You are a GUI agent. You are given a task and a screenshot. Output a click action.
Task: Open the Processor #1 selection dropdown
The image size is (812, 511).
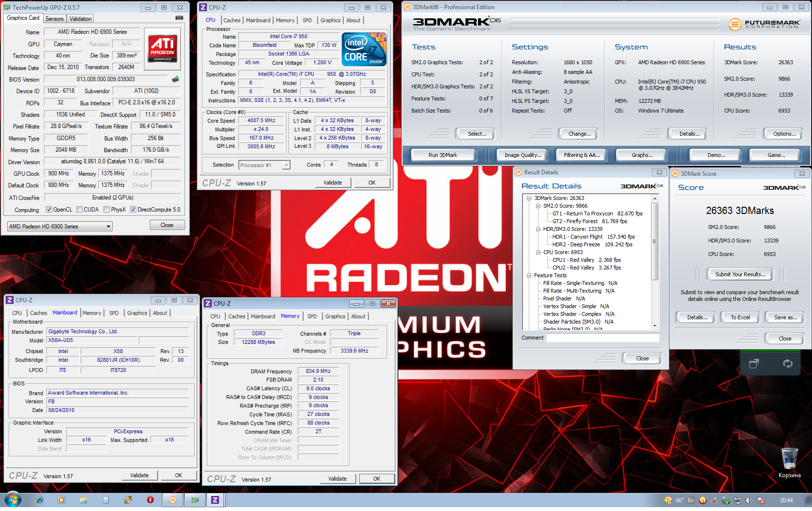tap(264, 165)
